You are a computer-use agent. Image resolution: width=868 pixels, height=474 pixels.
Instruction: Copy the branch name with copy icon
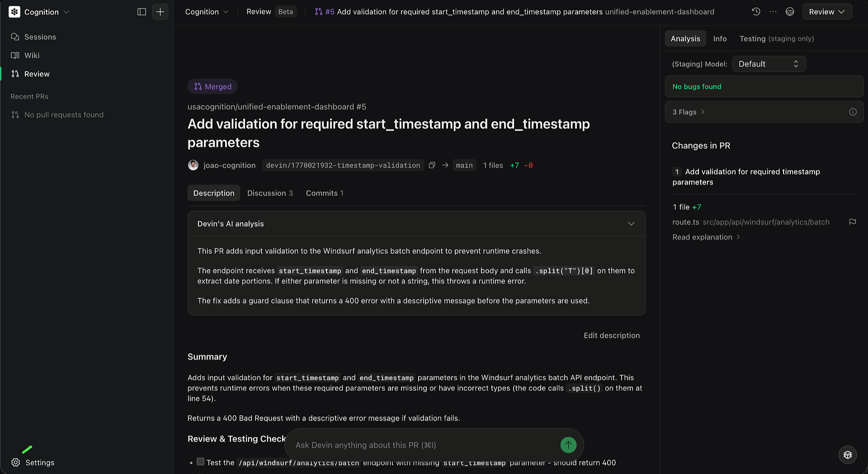coord(432,165)
